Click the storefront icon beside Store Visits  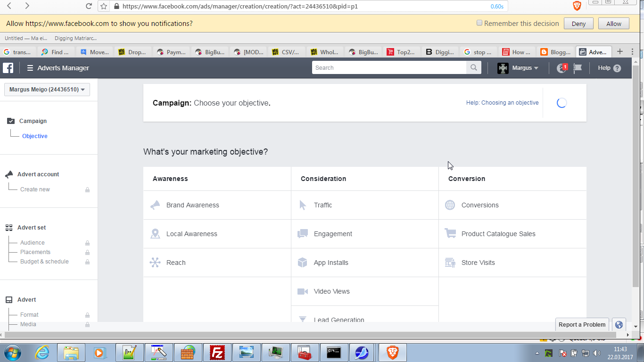click(x=450, y=263)
